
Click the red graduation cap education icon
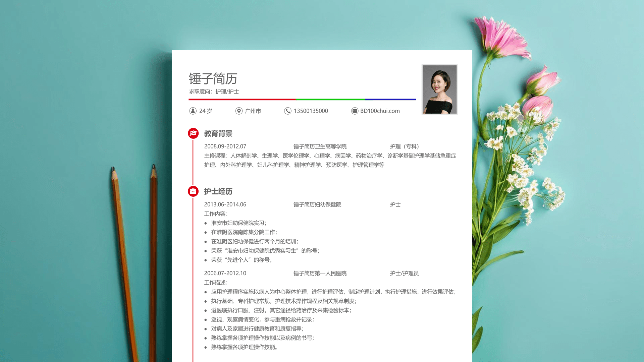[x=193, y=133]
